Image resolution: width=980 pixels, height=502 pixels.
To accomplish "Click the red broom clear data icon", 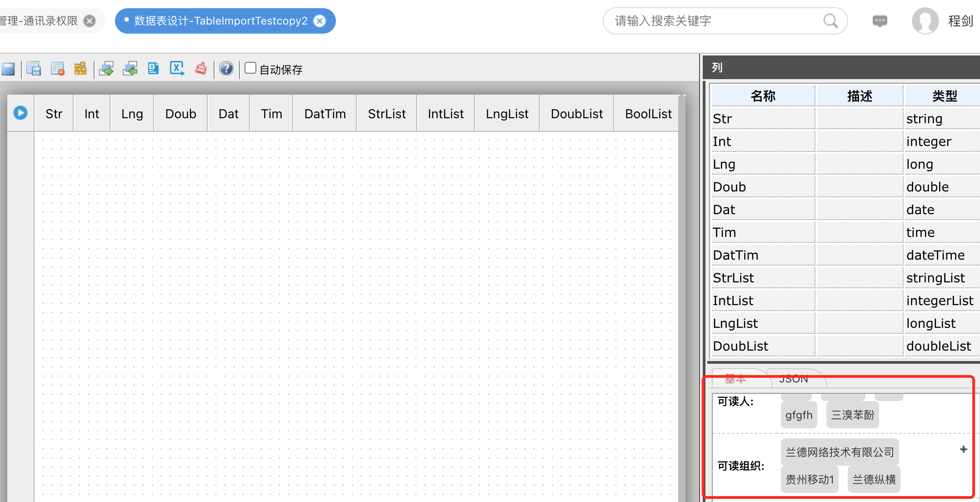I will (201, 69).
